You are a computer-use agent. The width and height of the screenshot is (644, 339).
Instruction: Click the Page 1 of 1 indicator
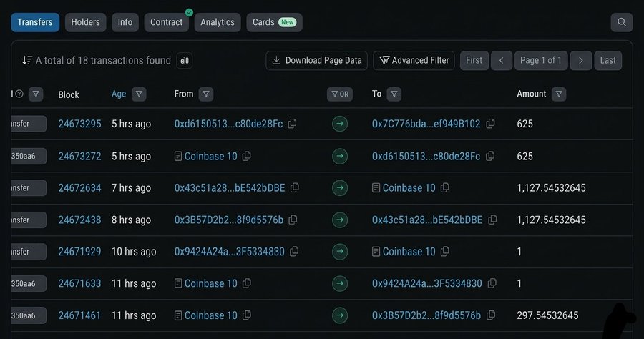[541, 60]
